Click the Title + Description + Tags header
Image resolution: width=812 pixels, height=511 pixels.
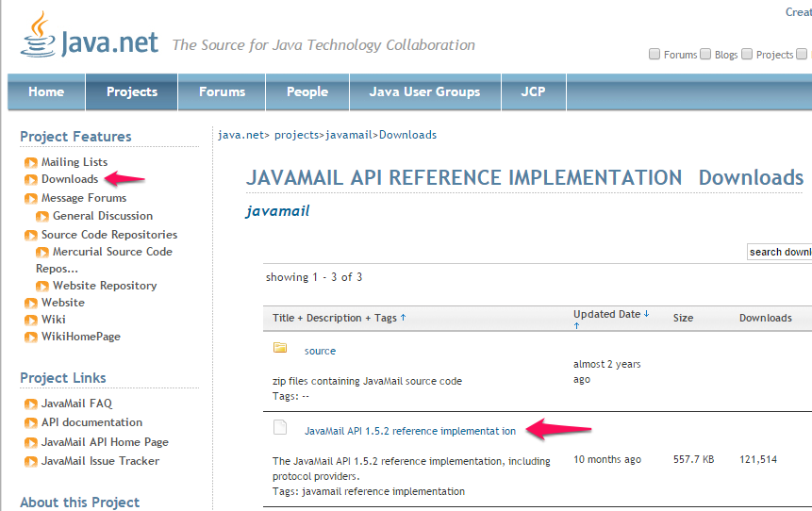pyautogui.click(x=335, y=318)
